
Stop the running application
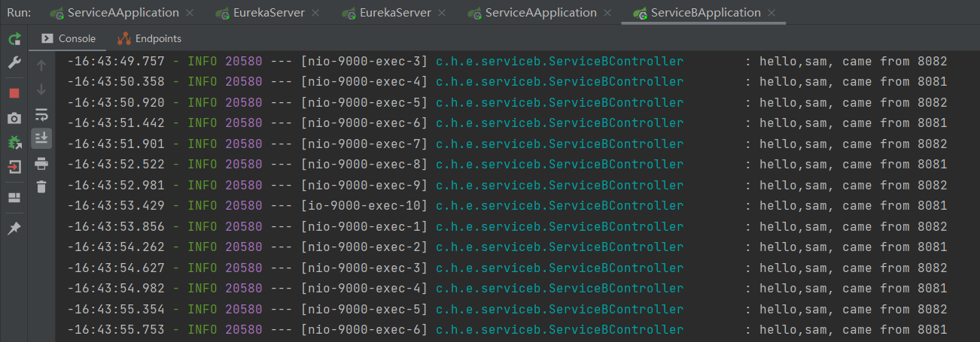(14, 92)
